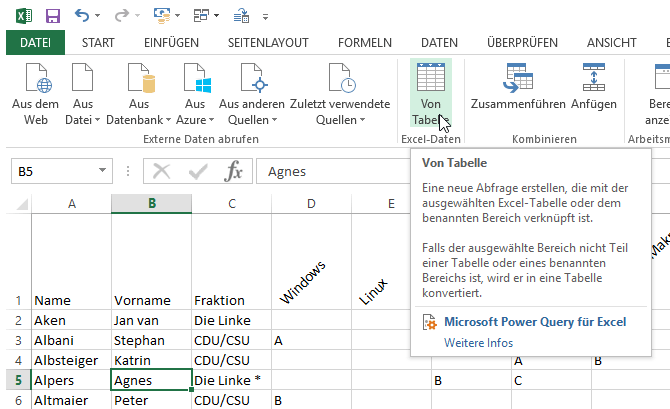Screen dimensions: 670x409
Task: Select cell with Name header
Action: point(71,262)
